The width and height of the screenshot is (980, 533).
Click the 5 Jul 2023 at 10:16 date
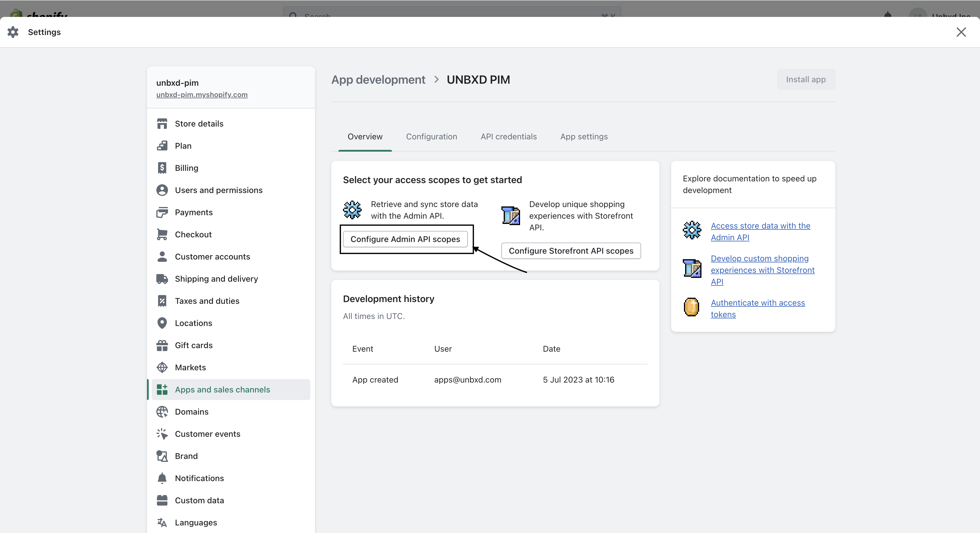[578, 380]
